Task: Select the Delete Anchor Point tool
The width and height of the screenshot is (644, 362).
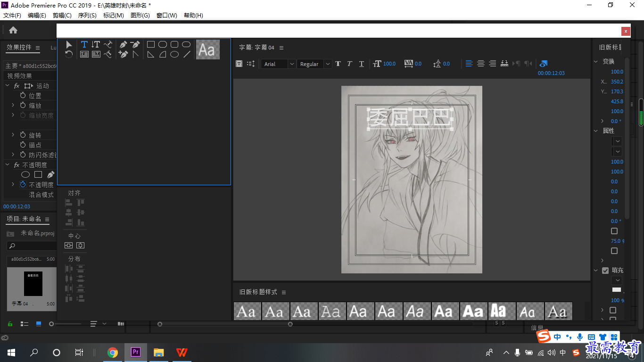Action: (135, 44)
